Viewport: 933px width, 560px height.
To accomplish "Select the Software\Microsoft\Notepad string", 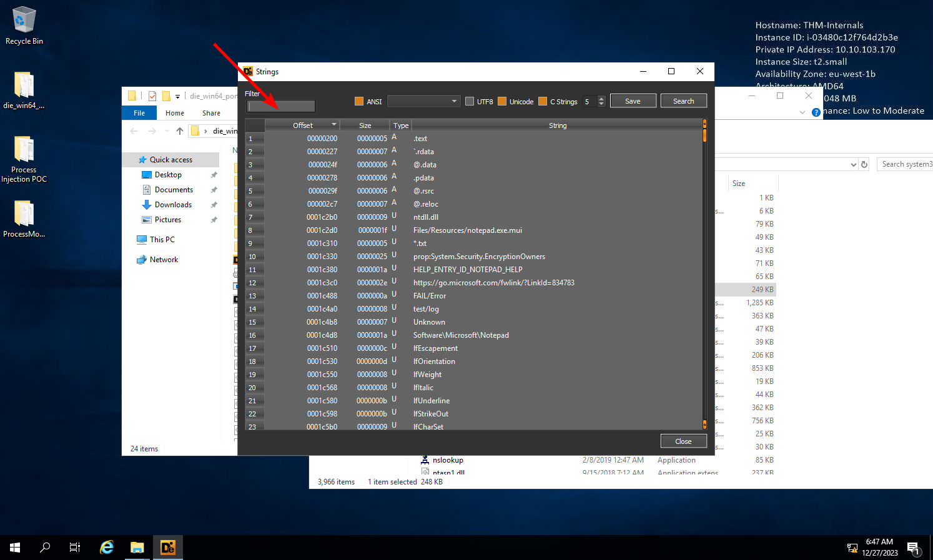I will coord(475,335).
